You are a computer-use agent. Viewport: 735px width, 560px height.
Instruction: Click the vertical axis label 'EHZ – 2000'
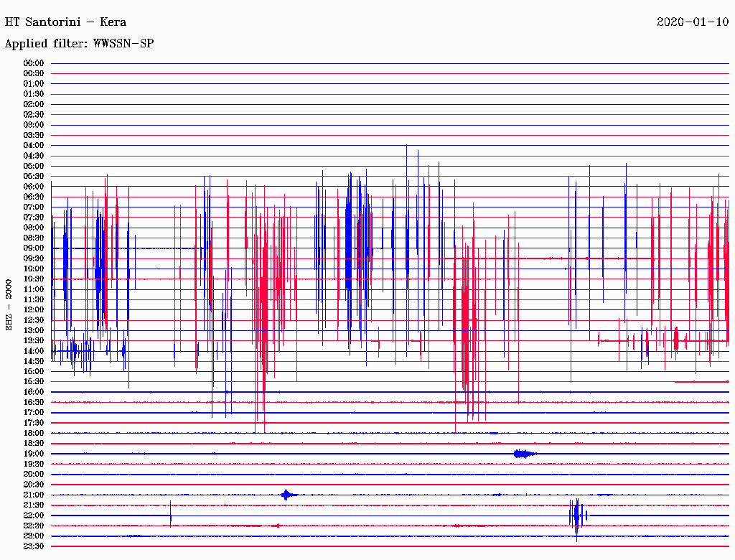pos(9,305)
